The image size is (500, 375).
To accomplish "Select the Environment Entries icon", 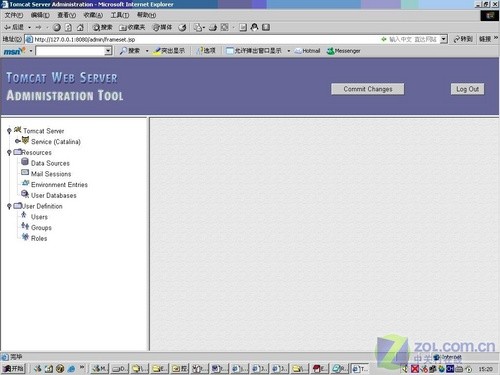I will pos(25,183).
